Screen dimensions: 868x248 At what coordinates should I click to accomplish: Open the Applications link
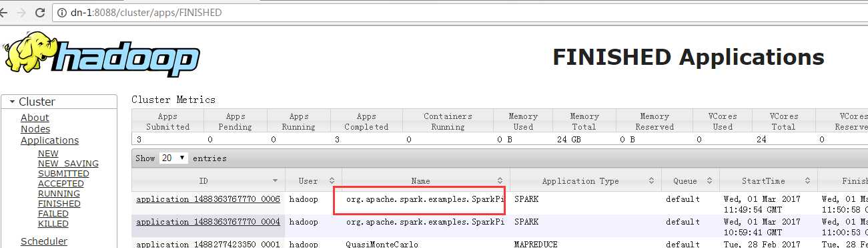49,140
